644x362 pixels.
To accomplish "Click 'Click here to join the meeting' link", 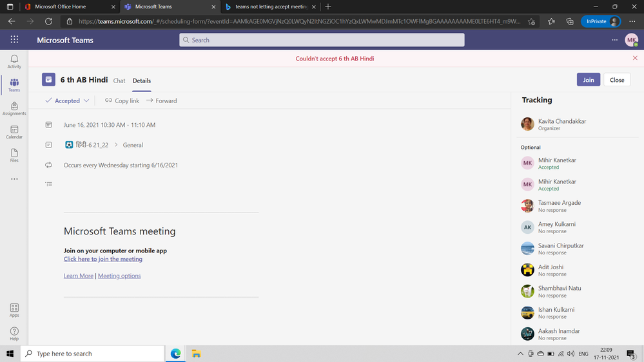I will pos(103,259).
